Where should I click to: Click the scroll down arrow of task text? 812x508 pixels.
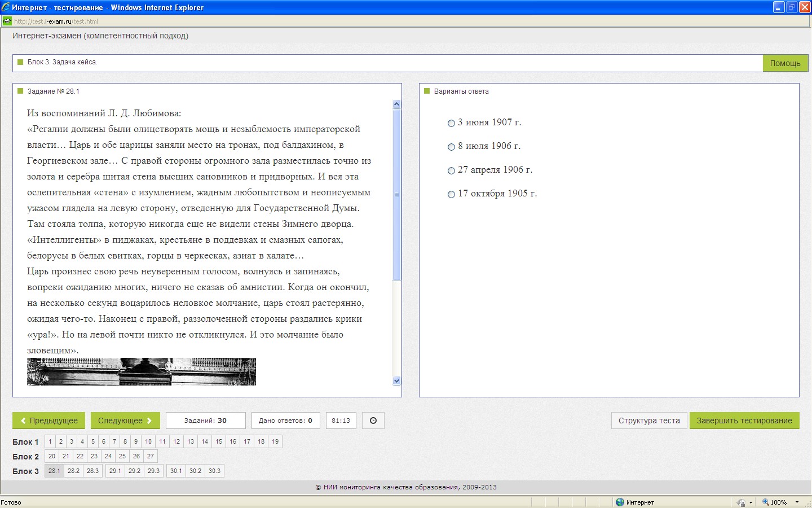coord(396,381)
